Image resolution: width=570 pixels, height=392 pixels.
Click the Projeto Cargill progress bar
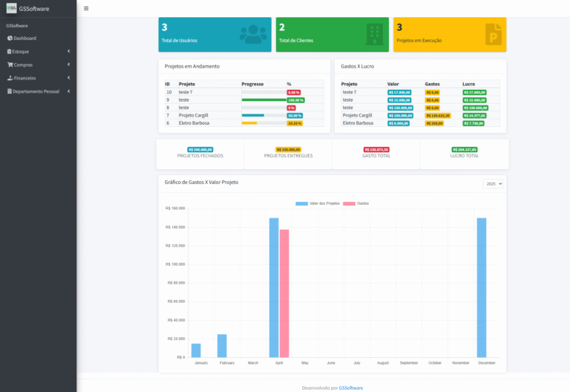coord(263,116)
